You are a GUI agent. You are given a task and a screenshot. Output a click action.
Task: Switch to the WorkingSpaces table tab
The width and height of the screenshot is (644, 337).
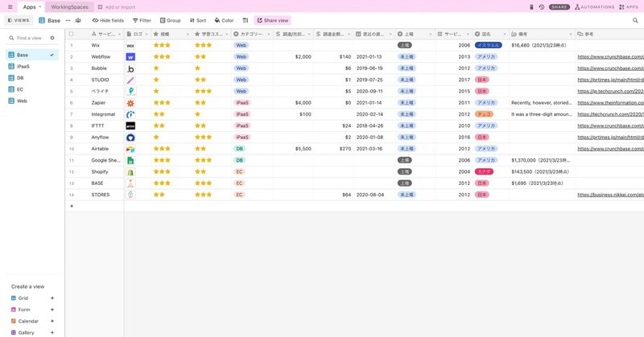coord(69,7)
